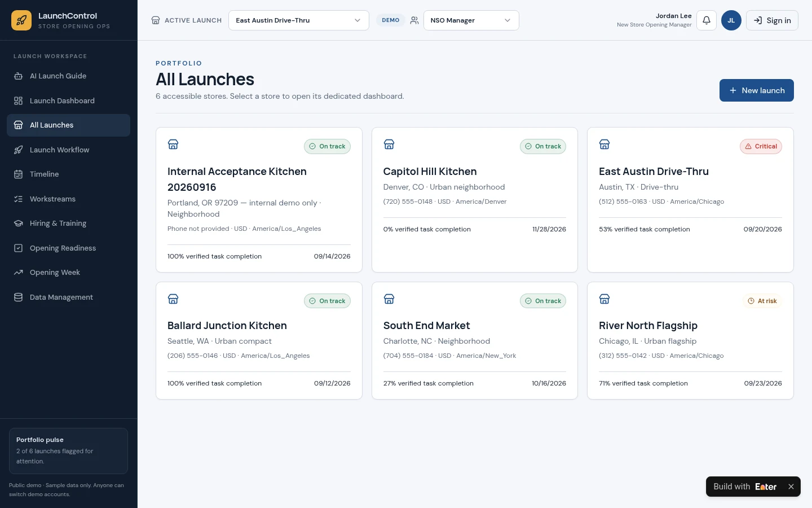Image resolution: width=812 pixels, height=508 pixels.
Task: Open the notifications bell icon
Action: point(707,20)
